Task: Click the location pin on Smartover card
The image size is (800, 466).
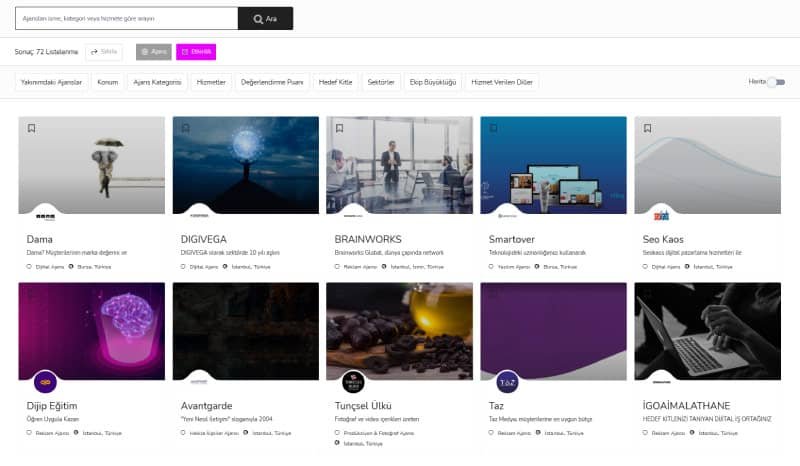Action: [x=537, y=266]
